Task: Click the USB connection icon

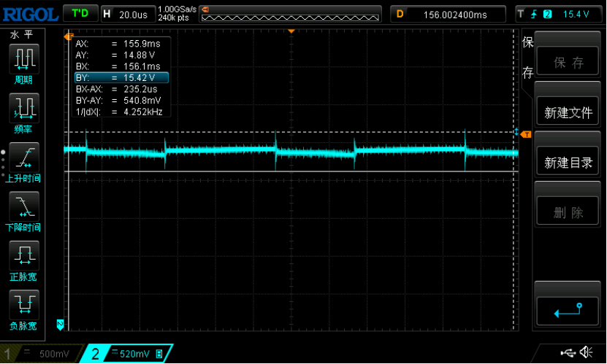Action: (x=568, y=352)
